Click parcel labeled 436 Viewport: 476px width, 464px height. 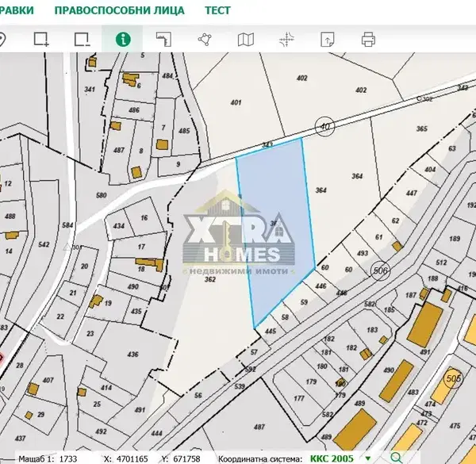pyautogui.click(x=132, y=354)
